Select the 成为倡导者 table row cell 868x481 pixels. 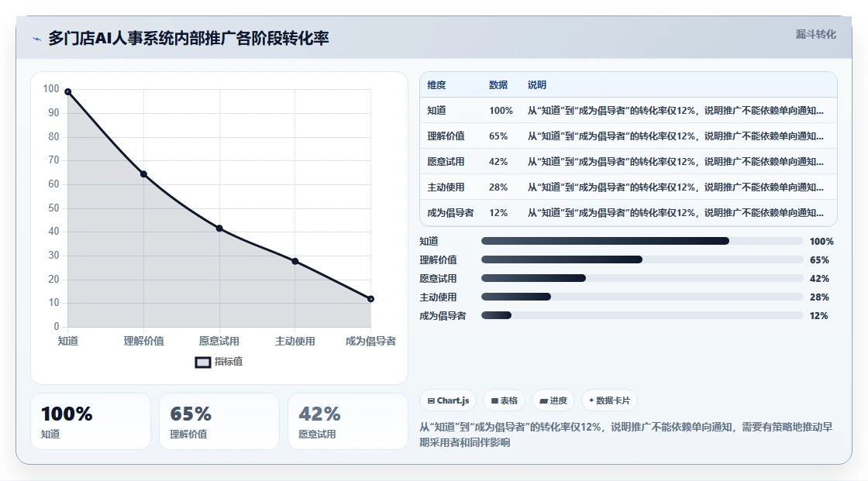450,212
